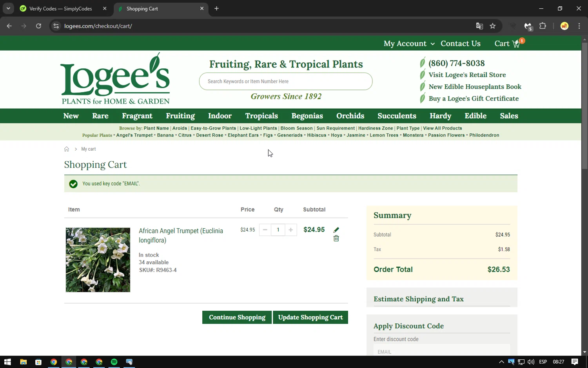
Task: Open the tab search dropdown arrow
Action: (x=8, y=8)
